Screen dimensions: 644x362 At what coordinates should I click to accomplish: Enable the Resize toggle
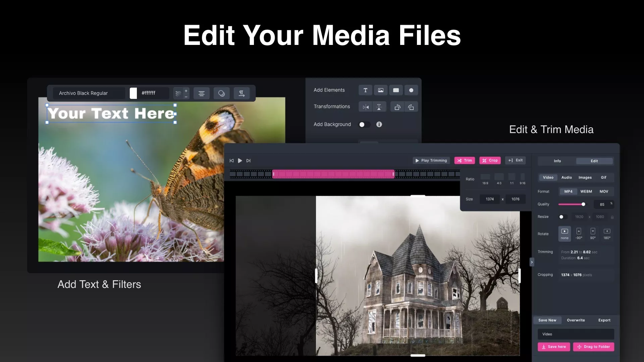click(x=562, y=217)
